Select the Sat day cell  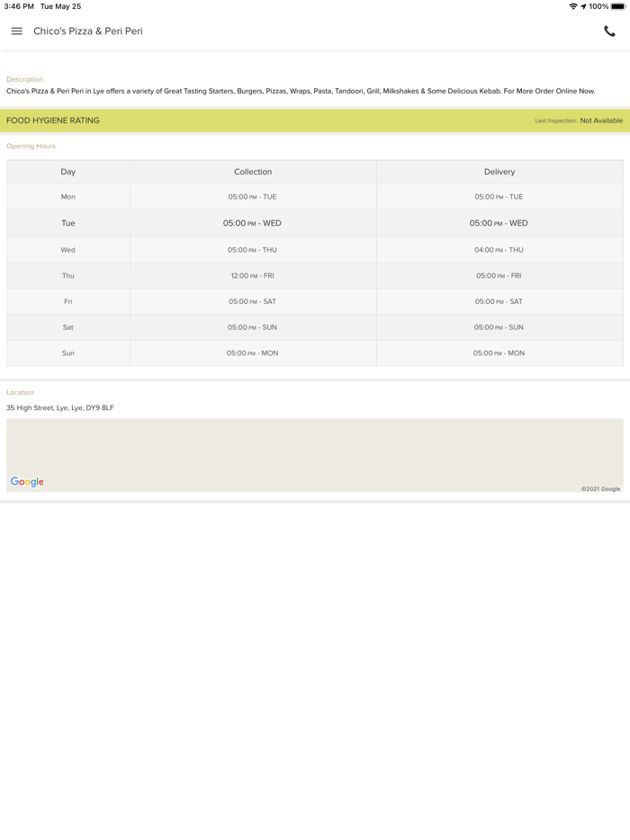pyautogui.click(x=68, y=326)
